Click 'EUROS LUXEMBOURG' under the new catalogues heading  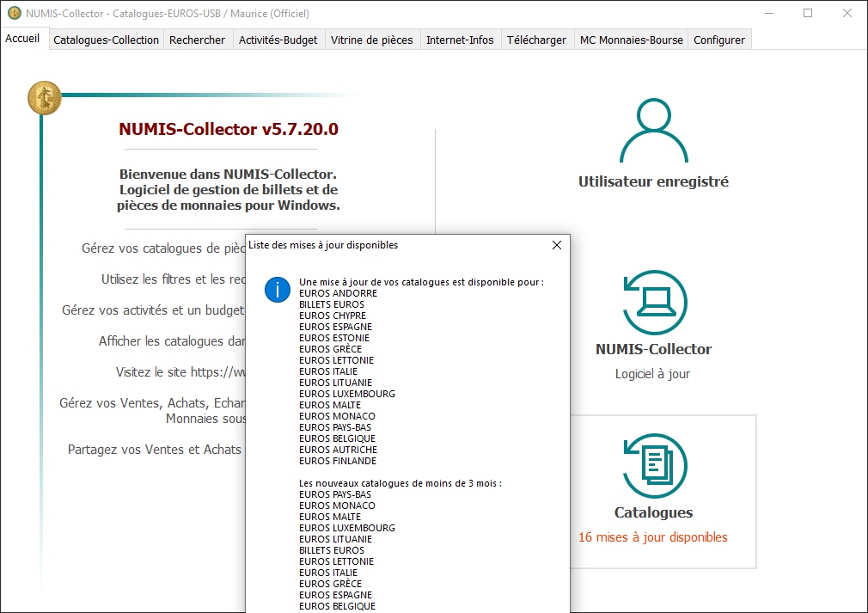coord(347,528)
